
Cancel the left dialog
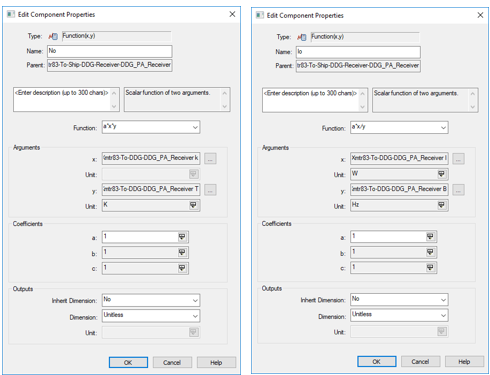172,363
